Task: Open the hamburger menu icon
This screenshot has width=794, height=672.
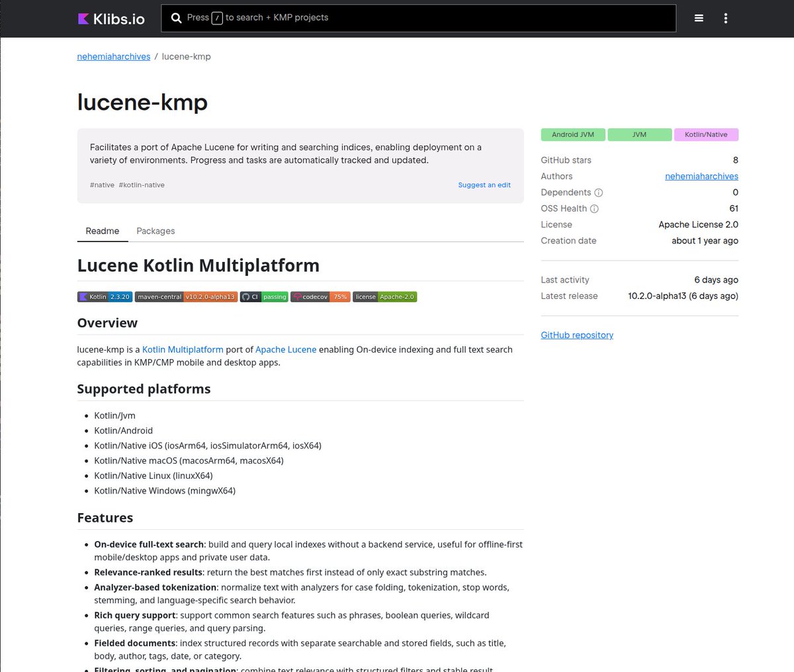Action: [x=699, y=19]
